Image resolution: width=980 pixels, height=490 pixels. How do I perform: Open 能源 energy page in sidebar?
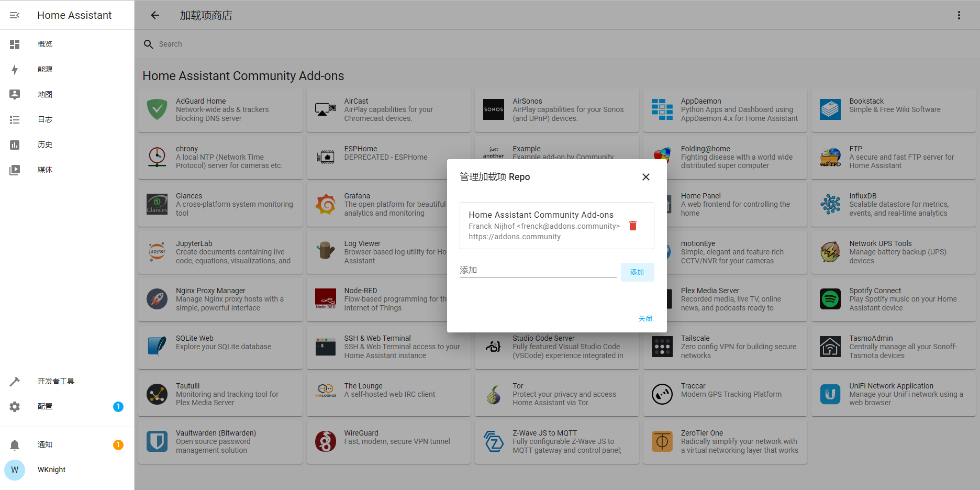45,70
